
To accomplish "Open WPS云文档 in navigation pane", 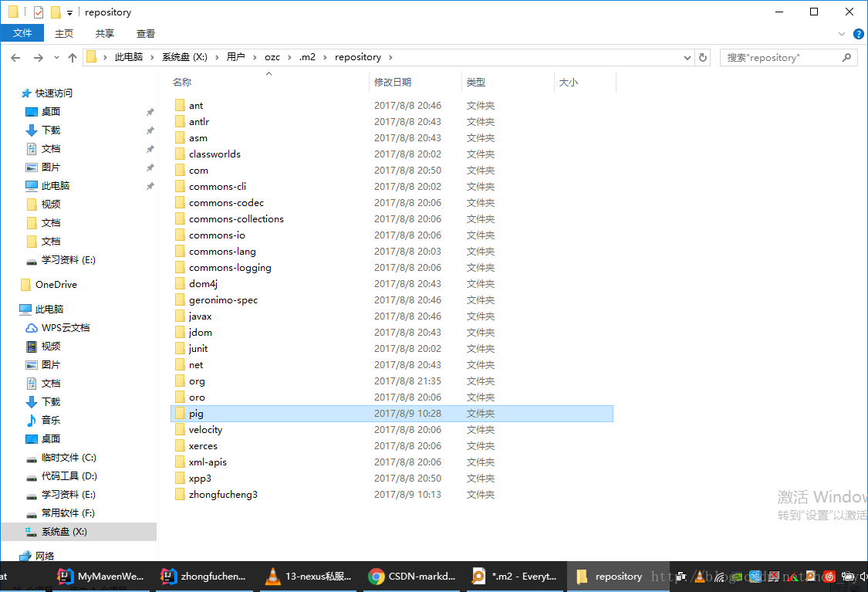I will [66, 328].
